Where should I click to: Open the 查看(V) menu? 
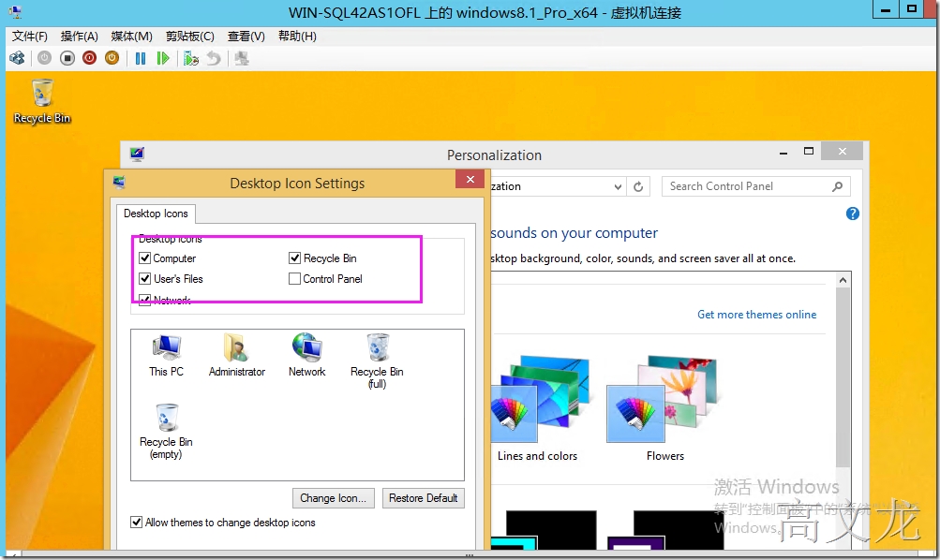246,37
